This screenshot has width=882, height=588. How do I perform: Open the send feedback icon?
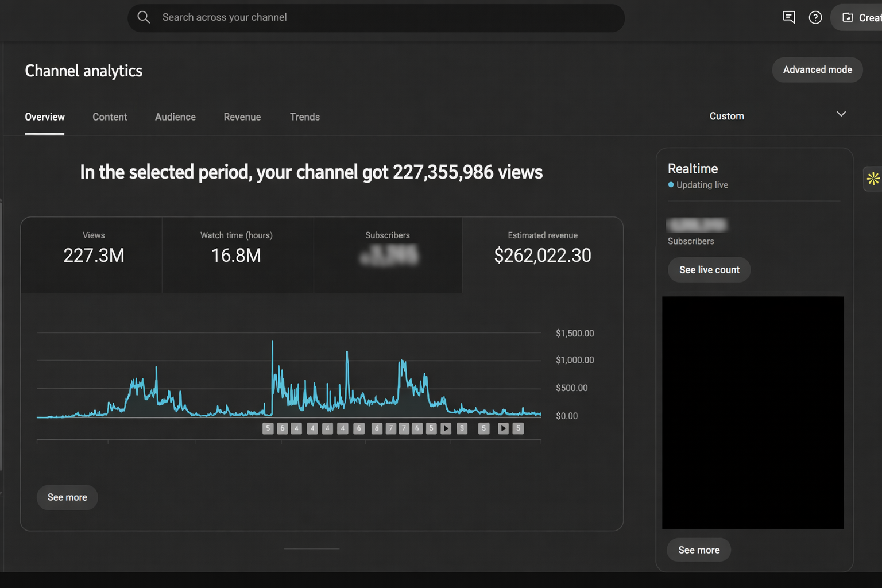(788, 17)
